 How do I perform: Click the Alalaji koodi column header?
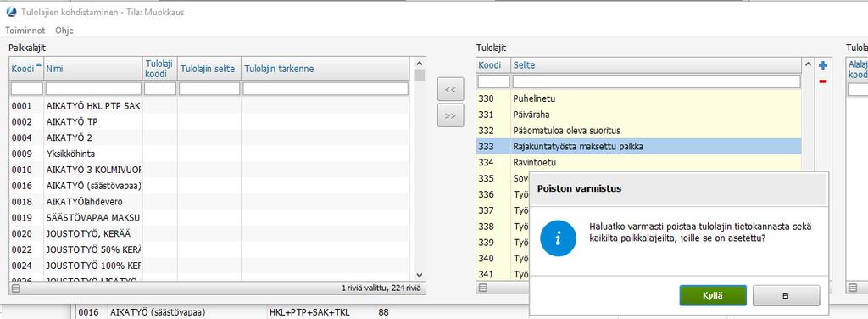tap(858, 69)
